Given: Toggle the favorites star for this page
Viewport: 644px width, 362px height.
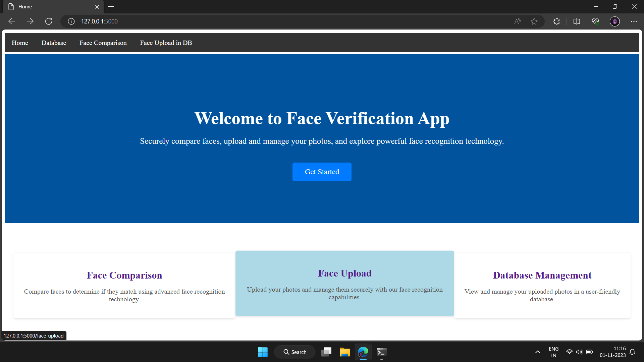Looking at the screenshot, I should [x=534, y=21].
